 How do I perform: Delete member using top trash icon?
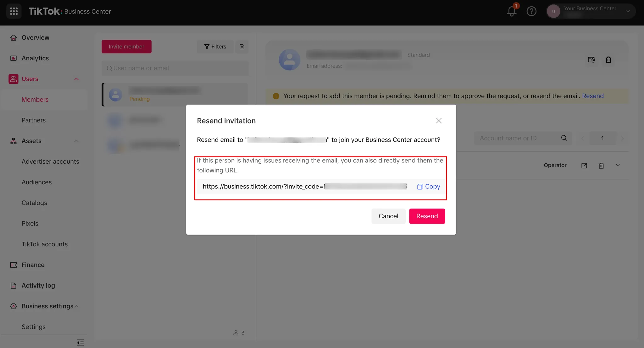click(608, 60)
